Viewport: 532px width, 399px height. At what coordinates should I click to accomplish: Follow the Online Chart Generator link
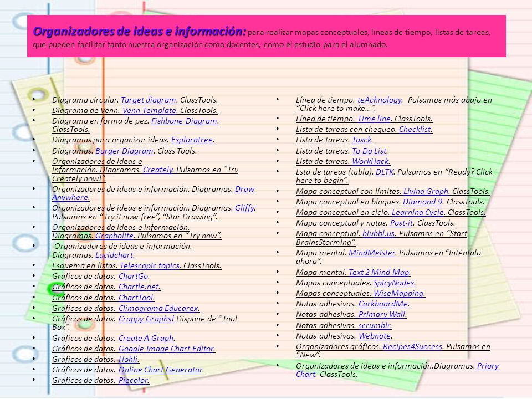click(x=161, y=370)
